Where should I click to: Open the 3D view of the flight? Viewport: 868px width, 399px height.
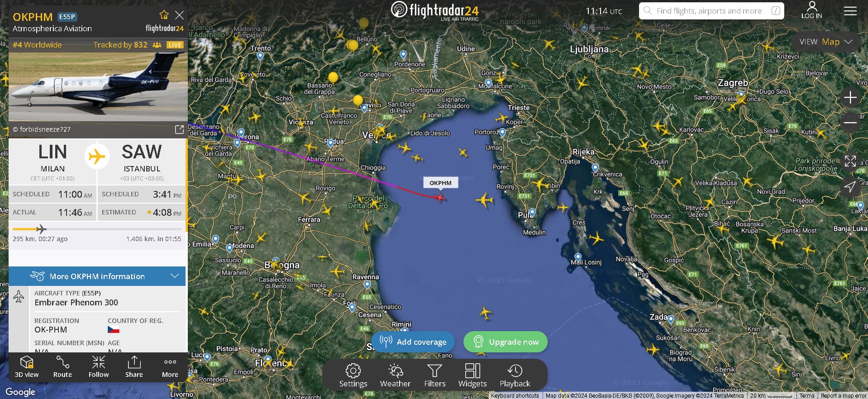click(27, 367)
